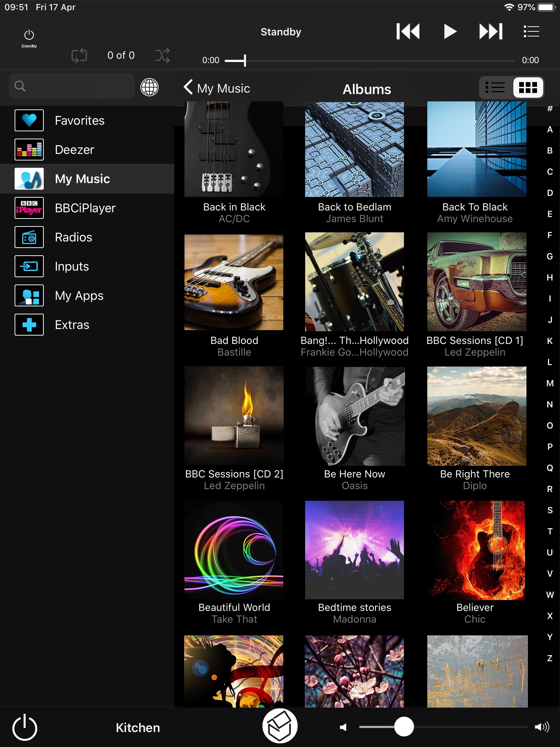560x747 pixels.
Task: Open the Back to Bedlam album cover
Action: [x=354, y=150]
